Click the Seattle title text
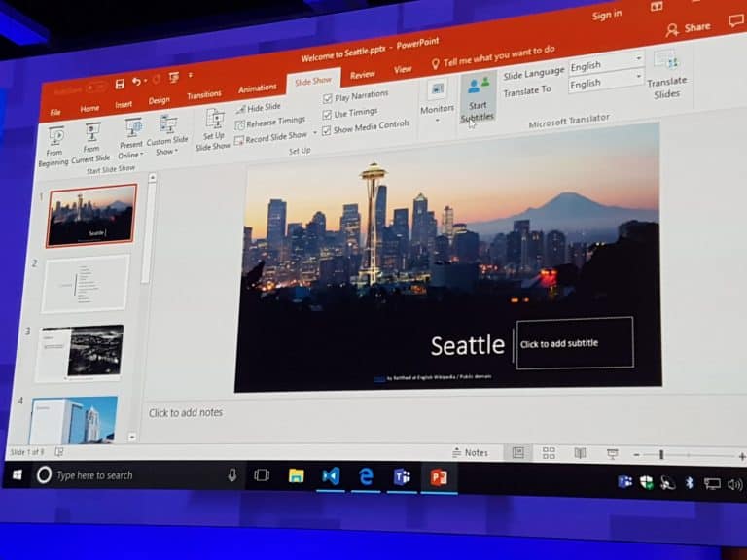This screenshot has width=747, height=560. tap(467, 345)
